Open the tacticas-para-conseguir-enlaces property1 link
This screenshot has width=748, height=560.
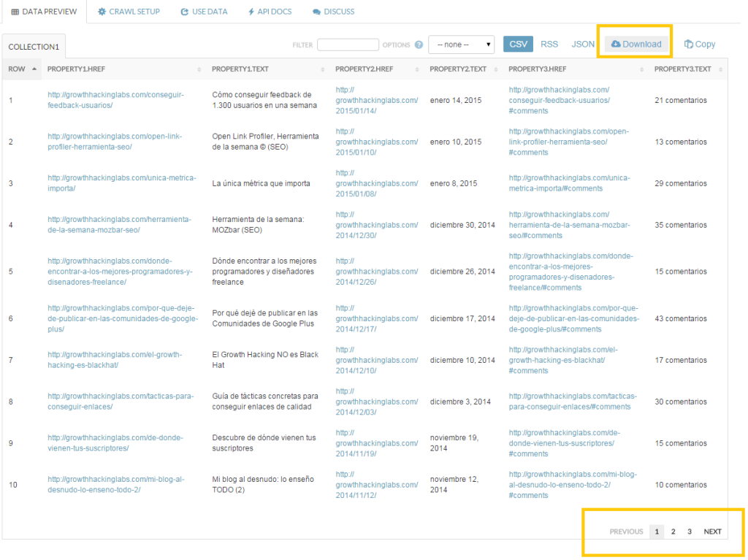tap(121, 402)
